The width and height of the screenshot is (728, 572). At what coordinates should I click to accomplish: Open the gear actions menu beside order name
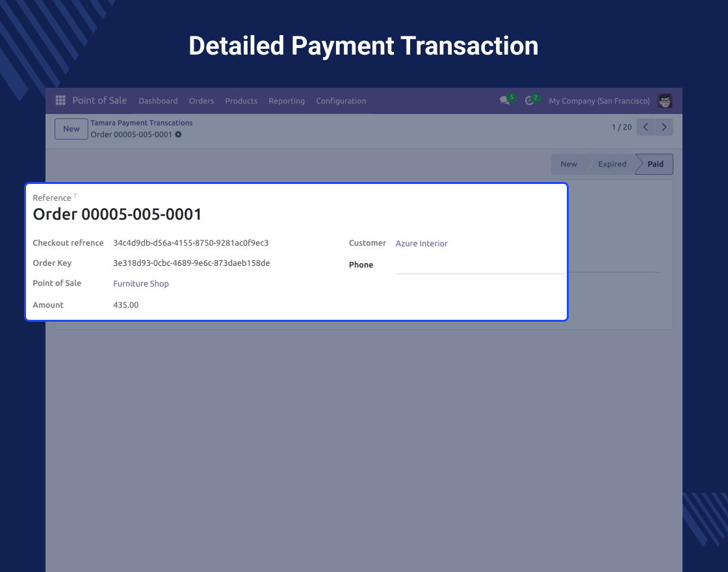coord(178,135)
